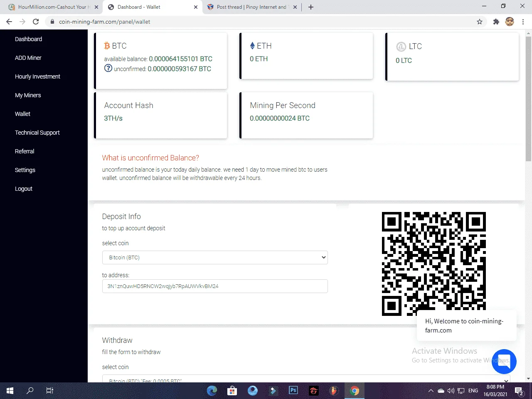Expand the Withdraw coin dropdown
Image resolution: width=532 pixels, height=399 pixels.
click(306, 379)
